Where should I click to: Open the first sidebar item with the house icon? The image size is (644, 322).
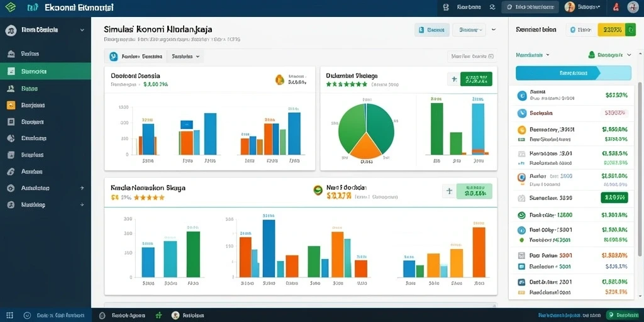[x=45, y=54]
